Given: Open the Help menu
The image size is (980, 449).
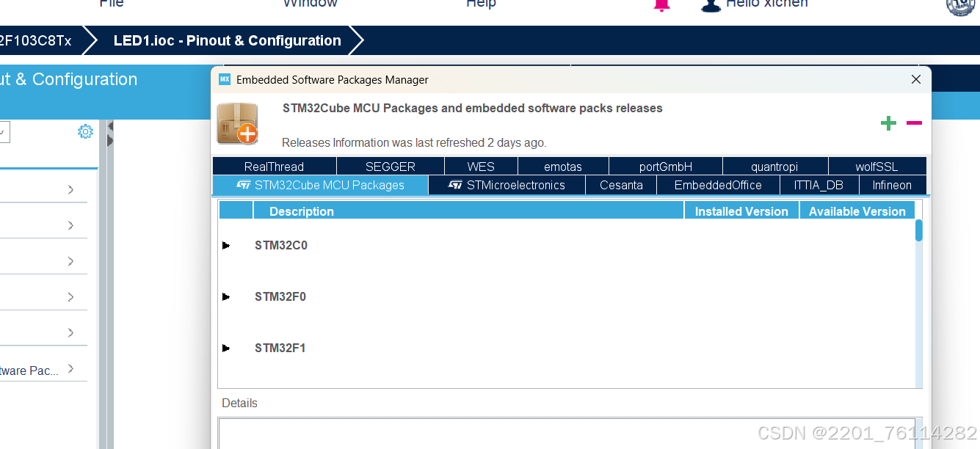Looking at the screenshot, I should (481, 4).
